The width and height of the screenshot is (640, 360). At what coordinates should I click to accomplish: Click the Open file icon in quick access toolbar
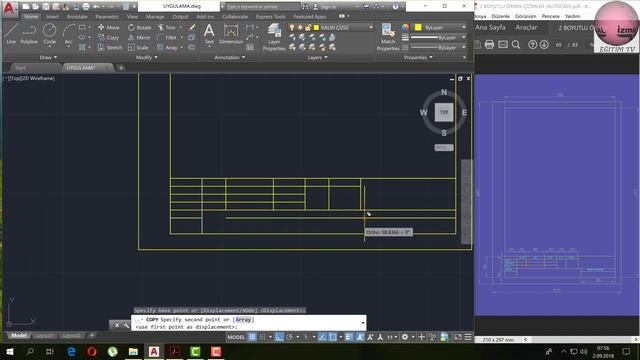click(x=36, y=7)
